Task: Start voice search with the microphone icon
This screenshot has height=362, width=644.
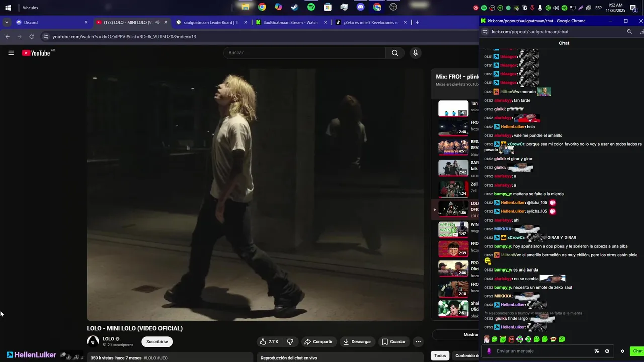Action: (x=415, y=53)
